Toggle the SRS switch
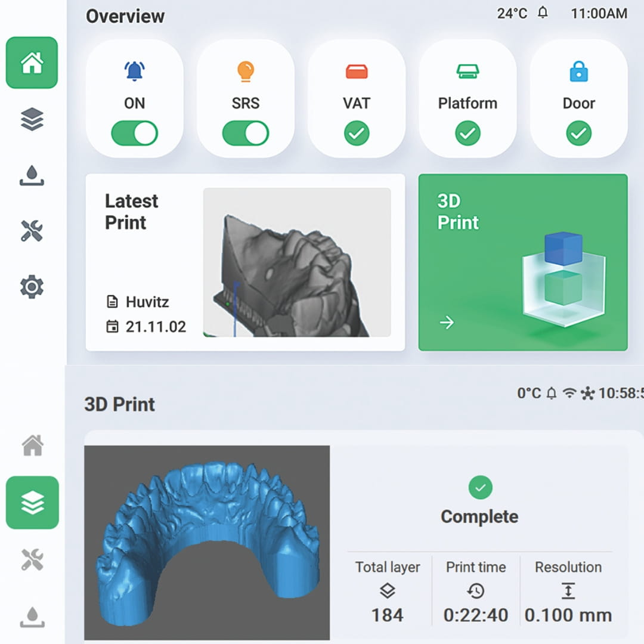Image resolution: width=644 pixels, height=644 pixels. (245, 133)
